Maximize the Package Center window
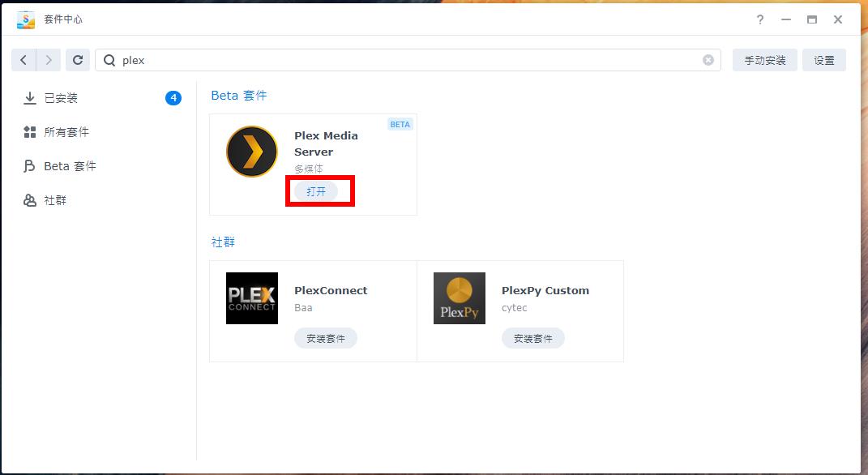Screen dimensions: 868x475 tap(811, 19)
